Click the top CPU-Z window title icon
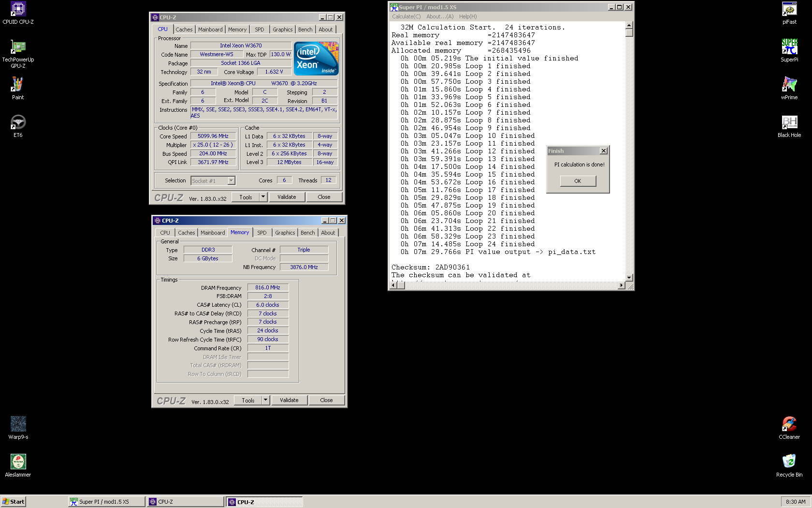This screenshot has width=812, height=508. [155, 17]
